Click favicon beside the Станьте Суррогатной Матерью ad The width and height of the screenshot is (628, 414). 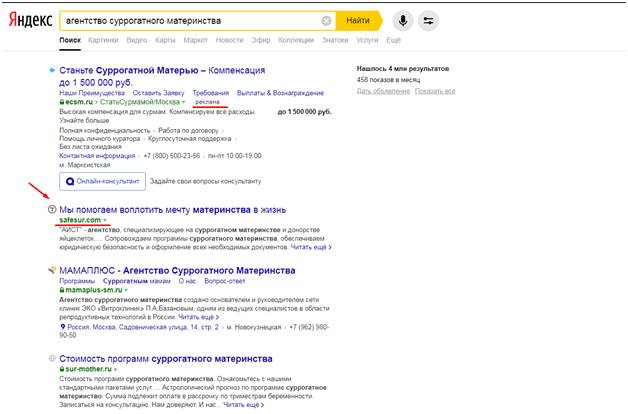click(x=52, y=70)
